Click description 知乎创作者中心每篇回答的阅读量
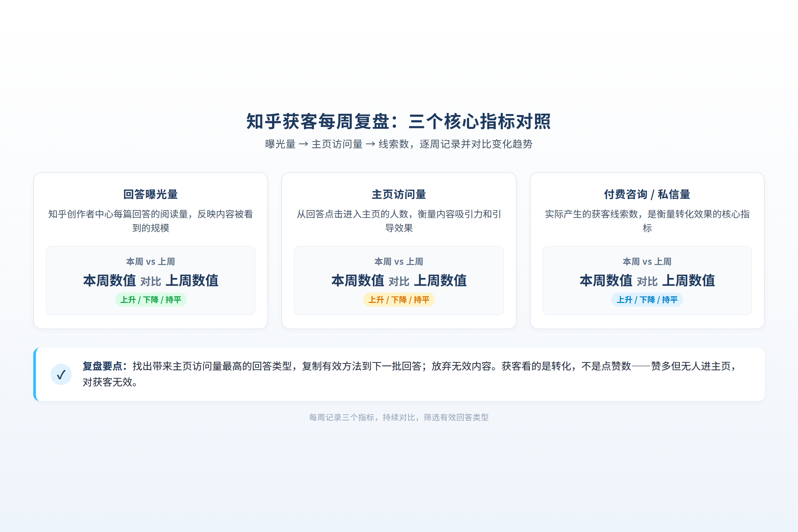This screenshot has height=532, width=798. tap(151, 221)
